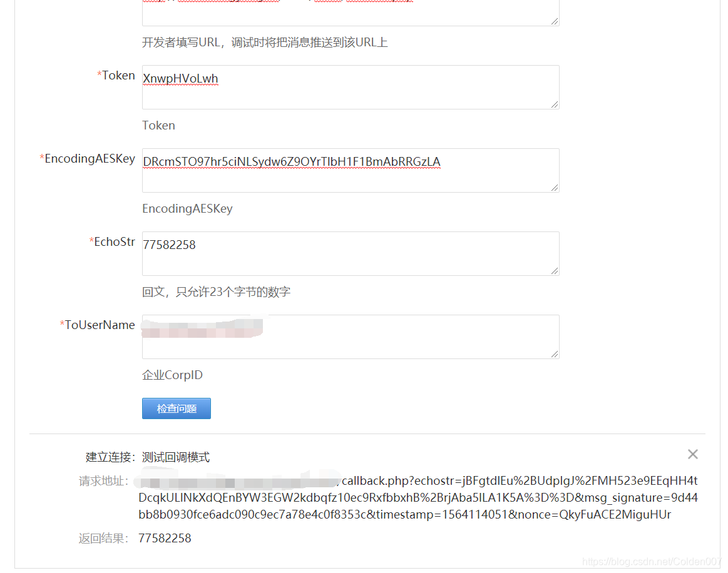728x573 pixels.
Task: Click the Token value XnwpHVoLwh
Action: [181, 78]
